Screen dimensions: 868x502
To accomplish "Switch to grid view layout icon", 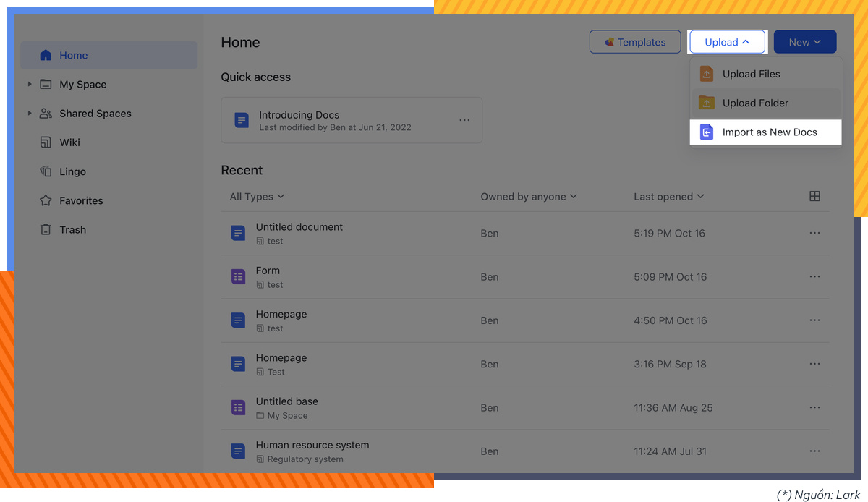I will (x=814, y=196).
